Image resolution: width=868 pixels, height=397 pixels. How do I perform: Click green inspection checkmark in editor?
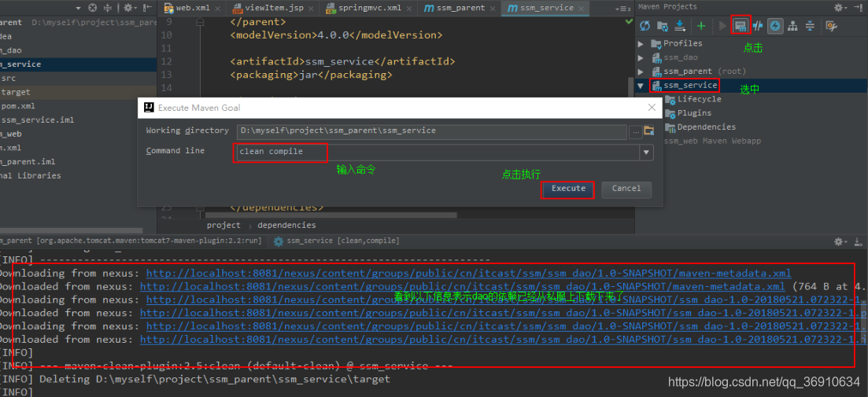[x=629, y=21]
